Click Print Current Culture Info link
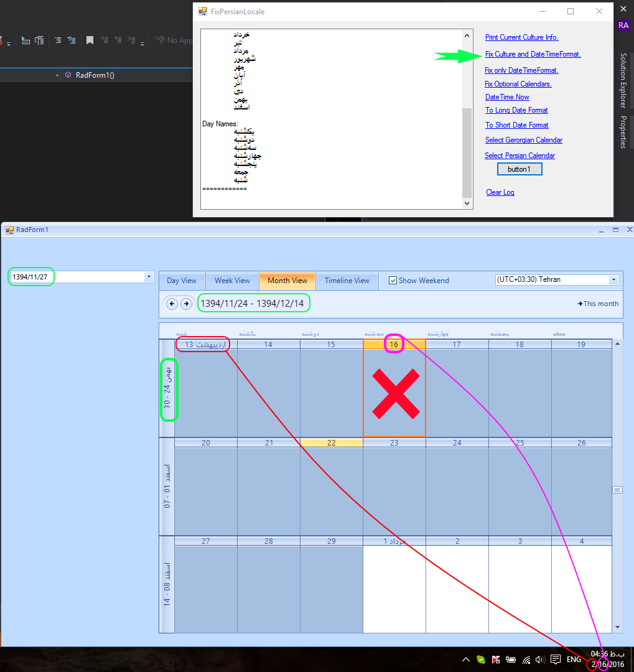634x672 pixels. 521,37
